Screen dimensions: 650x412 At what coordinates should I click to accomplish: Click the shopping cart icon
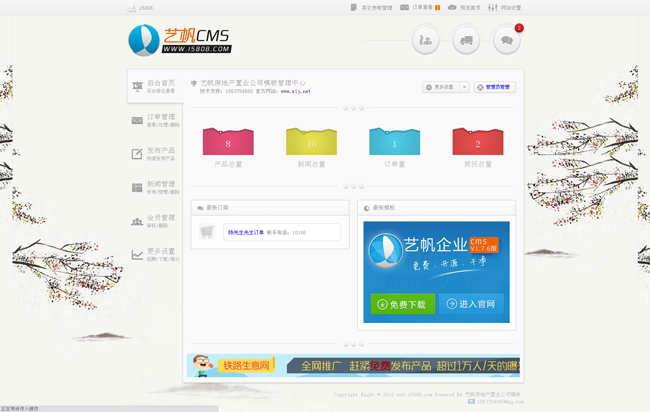[207, 232]
